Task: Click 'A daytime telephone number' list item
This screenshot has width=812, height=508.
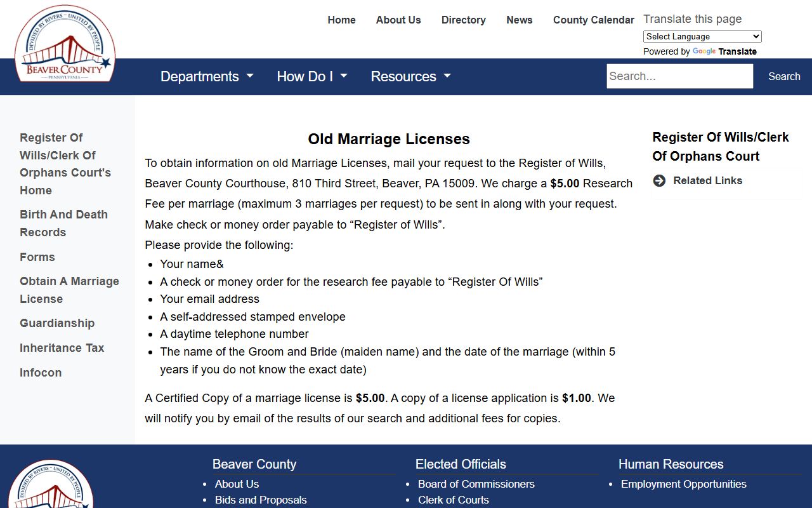Action: tap(235, 334)
